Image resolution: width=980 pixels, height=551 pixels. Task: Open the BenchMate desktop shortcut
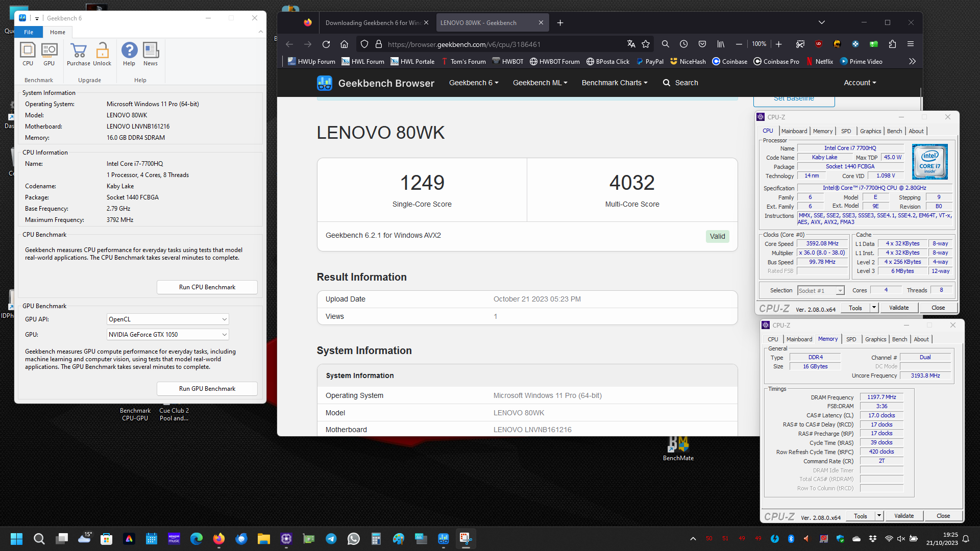coord(678,448)
